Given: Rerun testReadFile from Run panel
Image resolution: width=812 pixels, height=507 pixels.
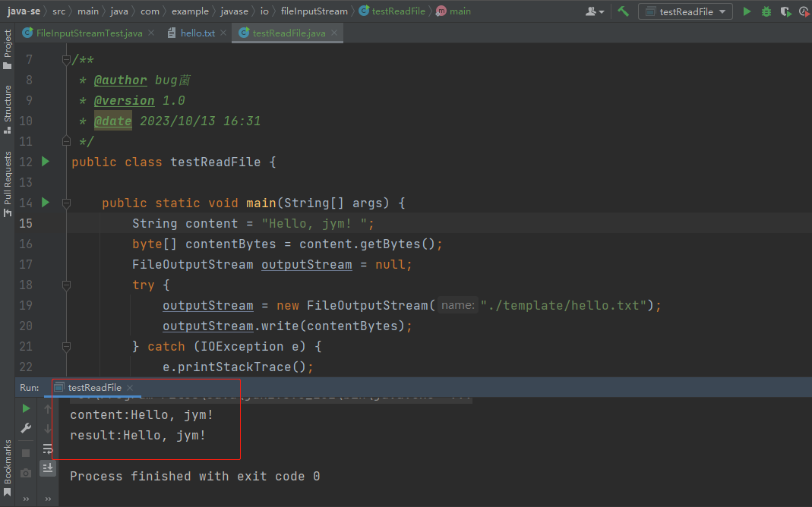Looking at the screenshot, I should [26, 408].
